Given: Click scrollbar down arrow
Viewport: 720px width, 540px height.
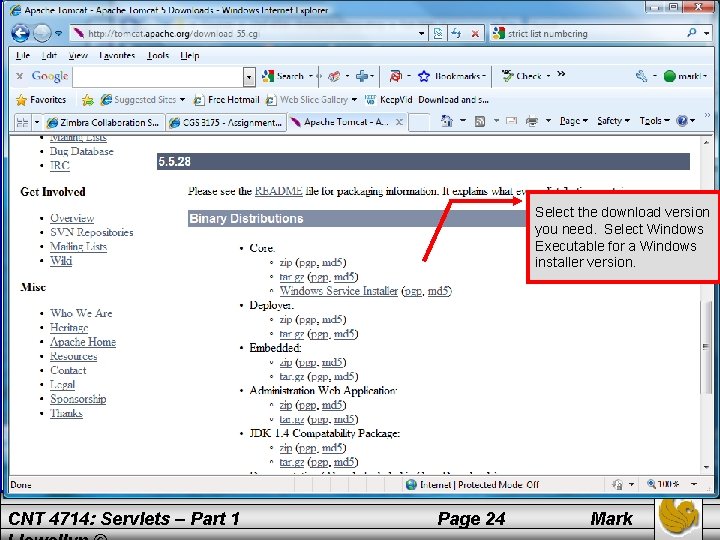Looking at the screenshot, I should coord(706,467).
